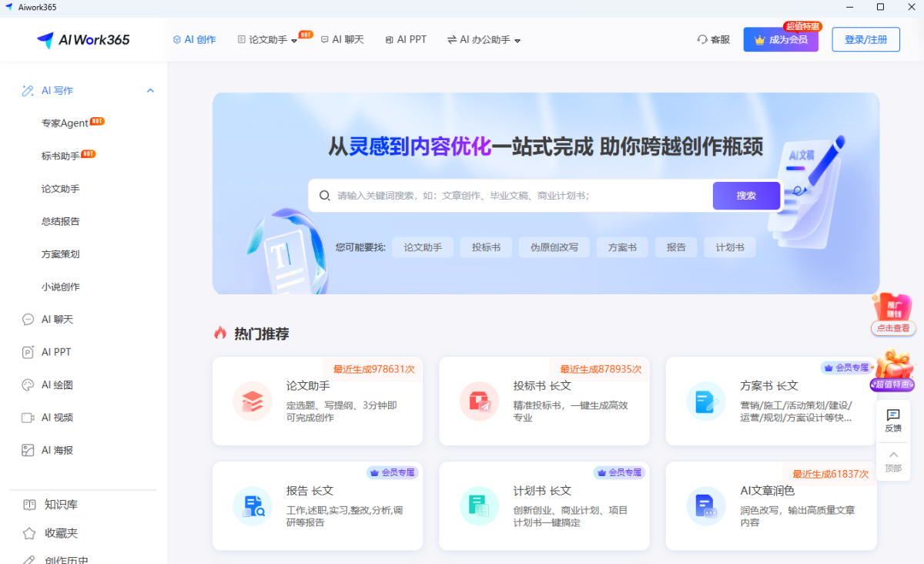Click the purple 搜索 button

tap(746, 196)
